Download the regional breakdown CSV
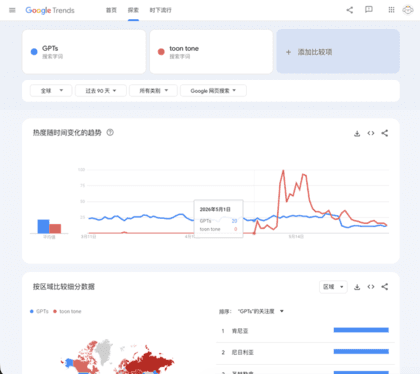Viewport: 420px width, 374px height. click(357, 287)
